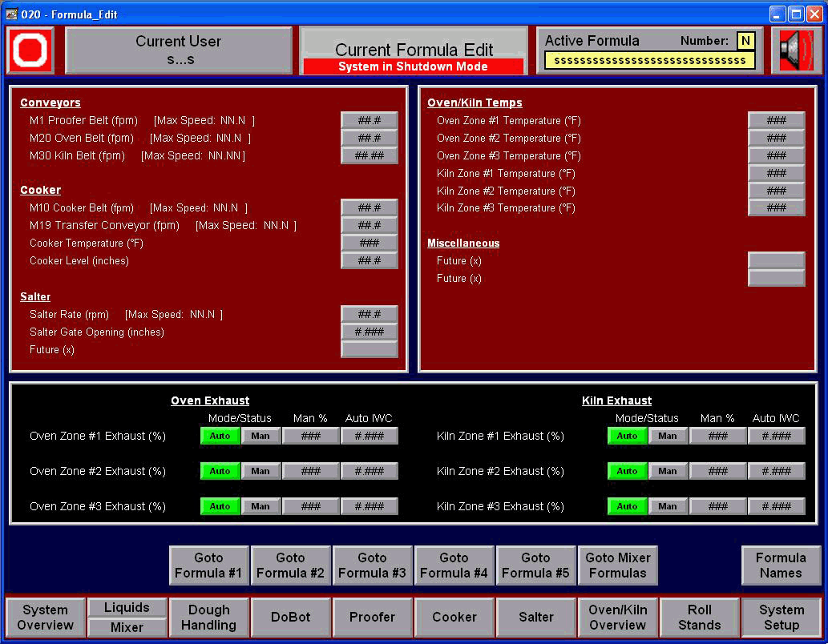Click the System in Shutdown Mode banner
The width and height of the screenshot is (828, 644).
point(413,66)
